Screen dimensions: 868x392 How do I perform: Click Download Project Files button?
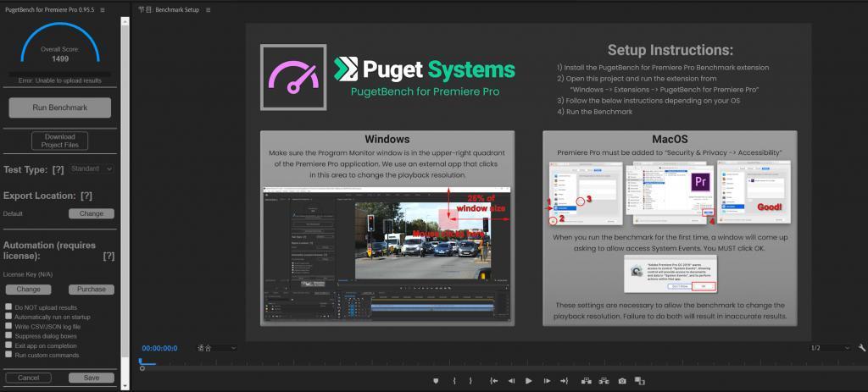[60, 141]
